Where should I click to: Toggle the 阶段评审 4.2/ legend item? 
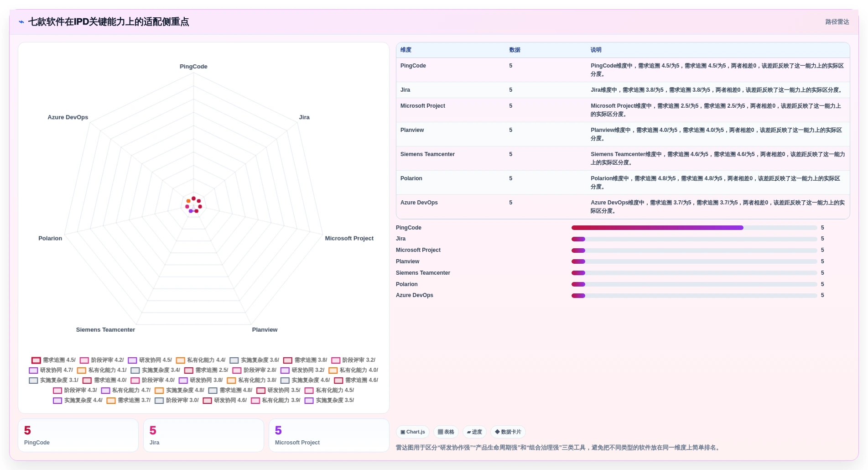pyautogui.click(x=102, y=360)
